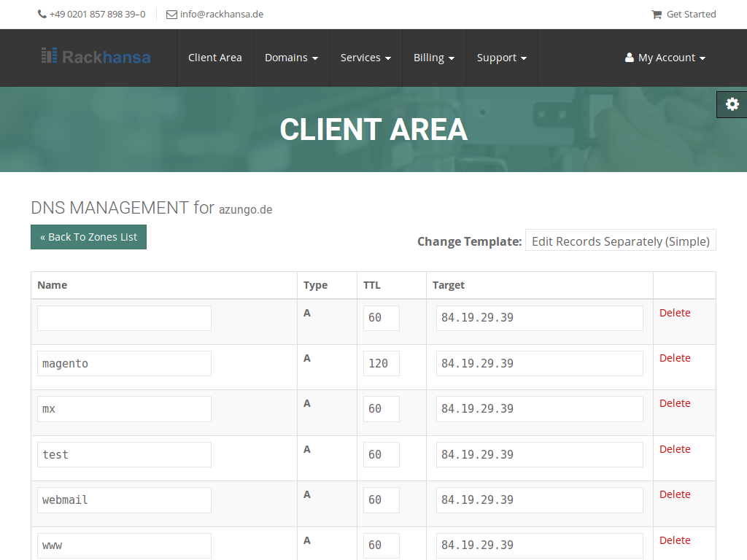Select the www name input field
This screenshot has width=747, height=560.
124,545
